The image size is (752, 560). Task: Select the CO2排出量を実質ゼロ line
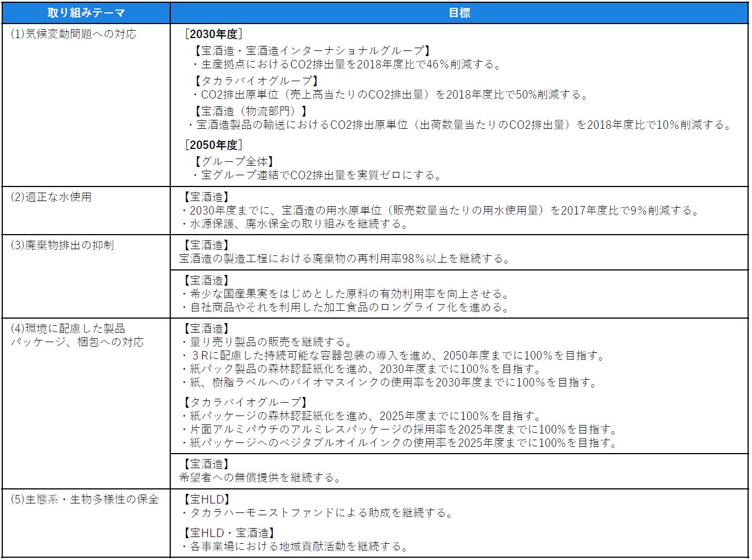[x=317, y=175]
